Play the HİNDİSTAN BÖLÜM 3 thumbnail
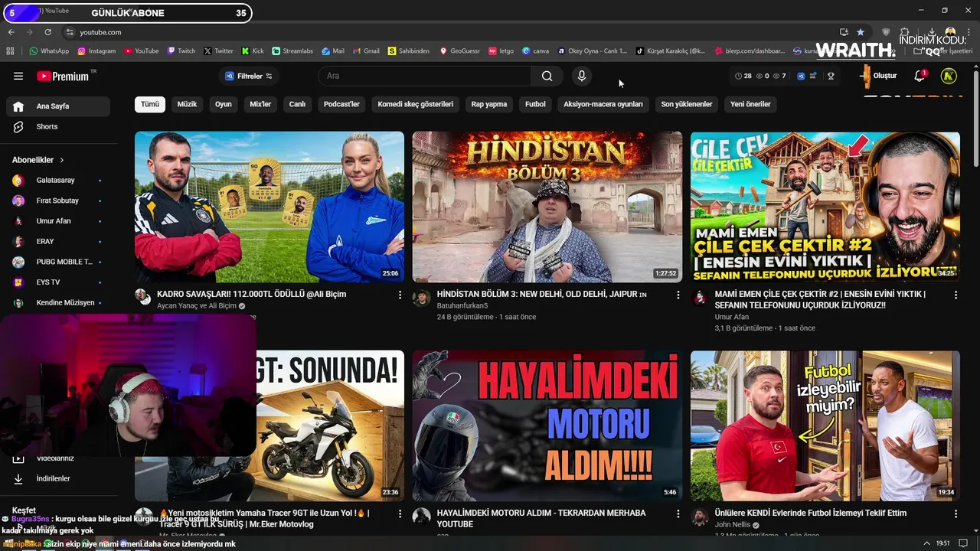 (x=547, y=207)
